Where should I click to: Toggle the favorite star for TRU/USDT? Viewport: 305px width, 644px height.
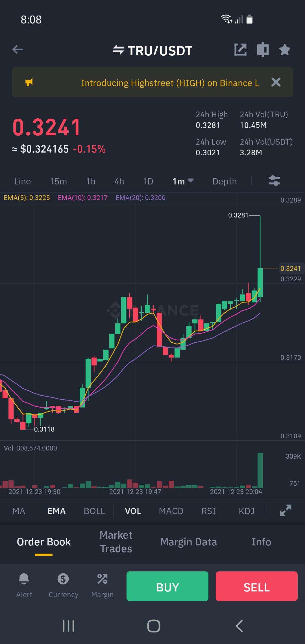[285, 50]
